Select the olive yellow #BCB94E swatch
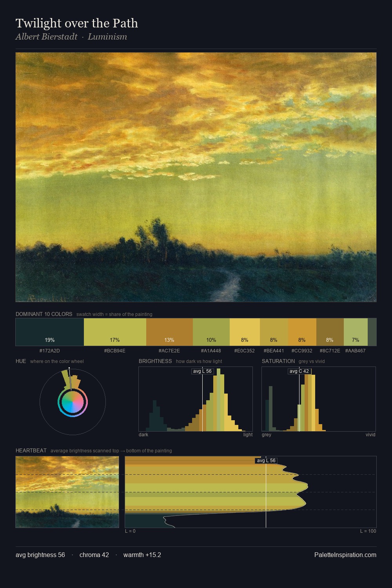This screenshot has height=588, width=392. pyautogui.click(x=115, y=332)
